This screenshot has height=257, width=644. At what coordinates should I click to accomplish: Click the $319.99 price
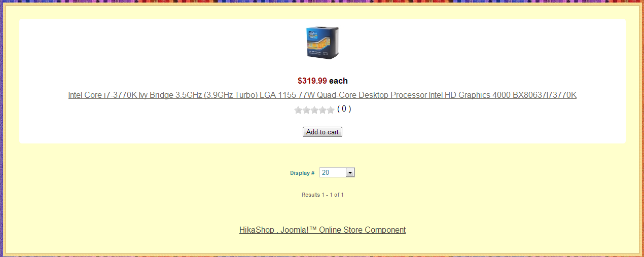pos(312,81)
